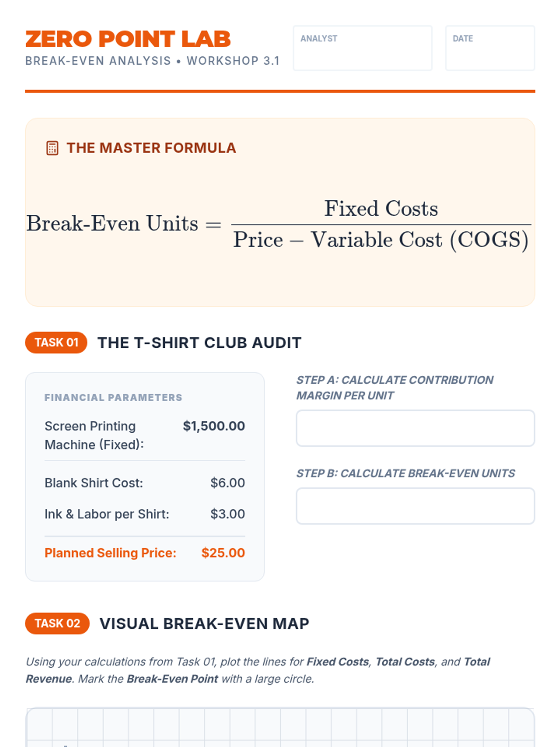560x747 pixels.
Task: Focus the Analyst name field
Action: pos(362,53)
